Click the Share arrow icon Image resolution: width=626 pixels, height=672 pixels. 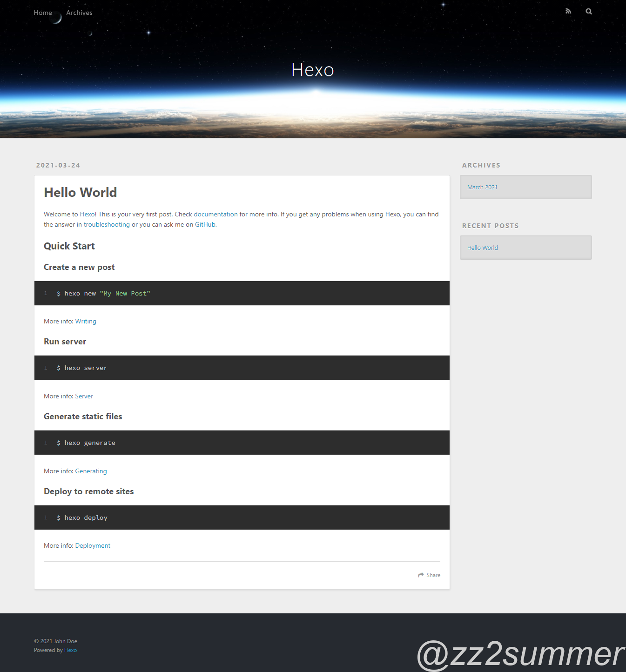tap(421, 575)
